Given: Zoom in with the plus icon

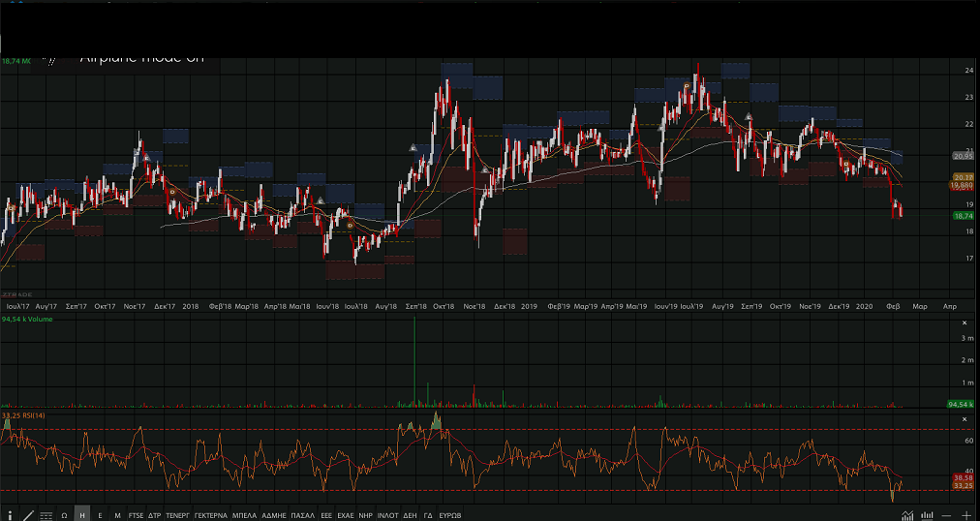Looking at the screenshot, I should 965,515.
